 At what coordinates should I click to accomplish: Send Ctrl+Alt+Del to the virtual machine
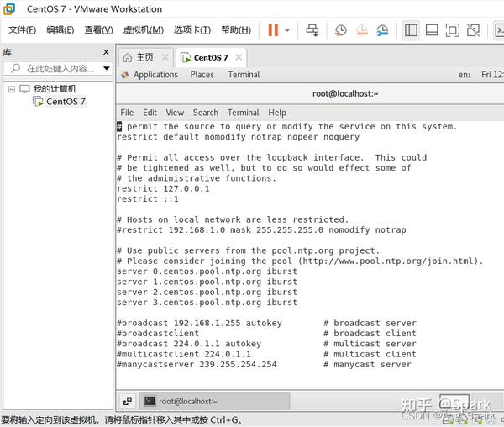coord(312,30)
